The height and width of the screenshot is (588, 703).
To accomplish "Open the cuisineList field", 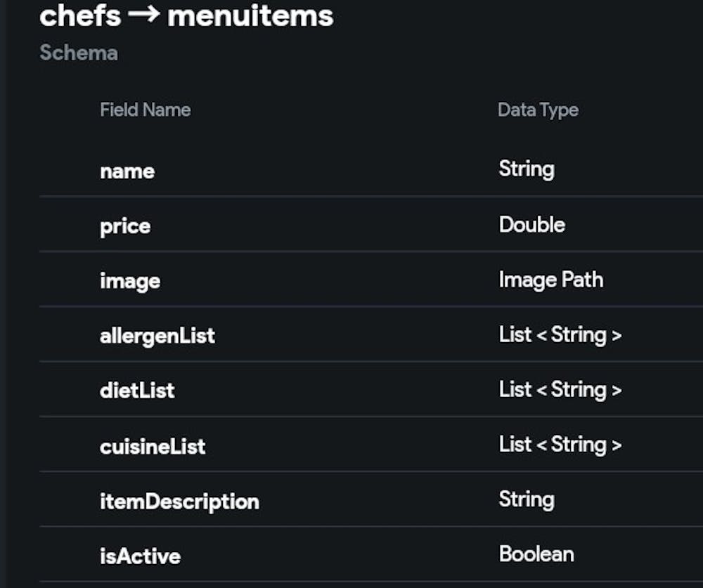I will 153,446.
